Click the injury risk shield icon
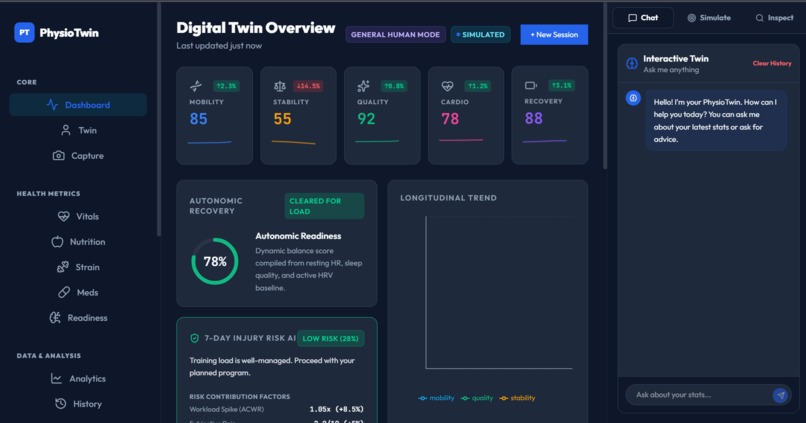Screen dimensions: 806x423 coord(194,338)
